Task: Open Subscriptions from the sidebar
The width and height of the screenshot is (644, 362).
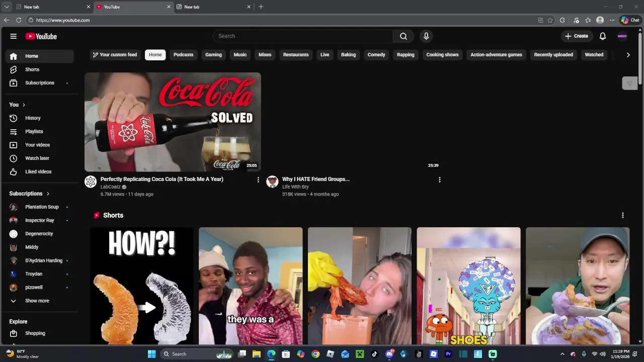Action: pos(40,83)
